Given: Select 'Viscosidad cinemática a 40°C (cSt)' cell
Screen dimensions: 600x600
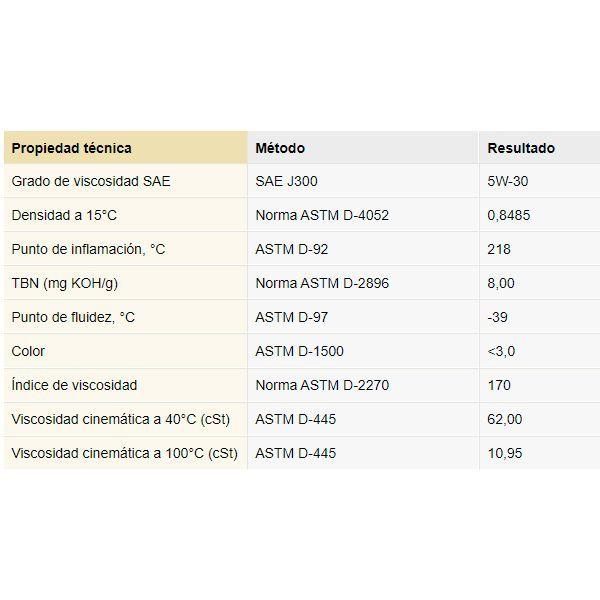Looking at the screenshot, I should (126, 419).
